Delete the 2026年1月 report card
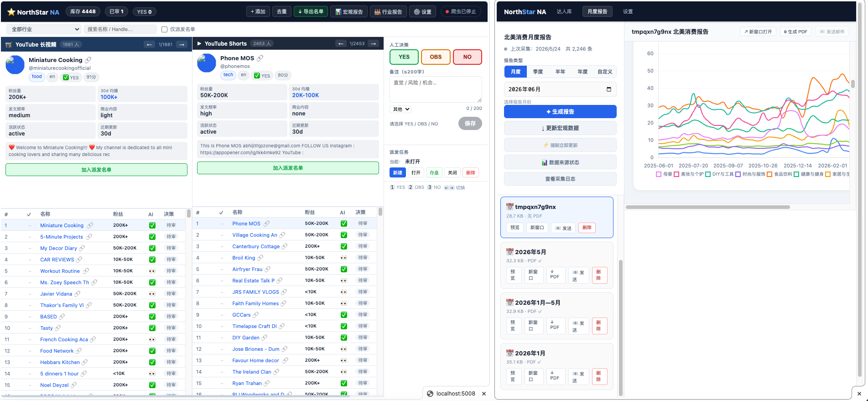This screenshot has width=868, height=401. pyautogui.click(x=599, y=377)
